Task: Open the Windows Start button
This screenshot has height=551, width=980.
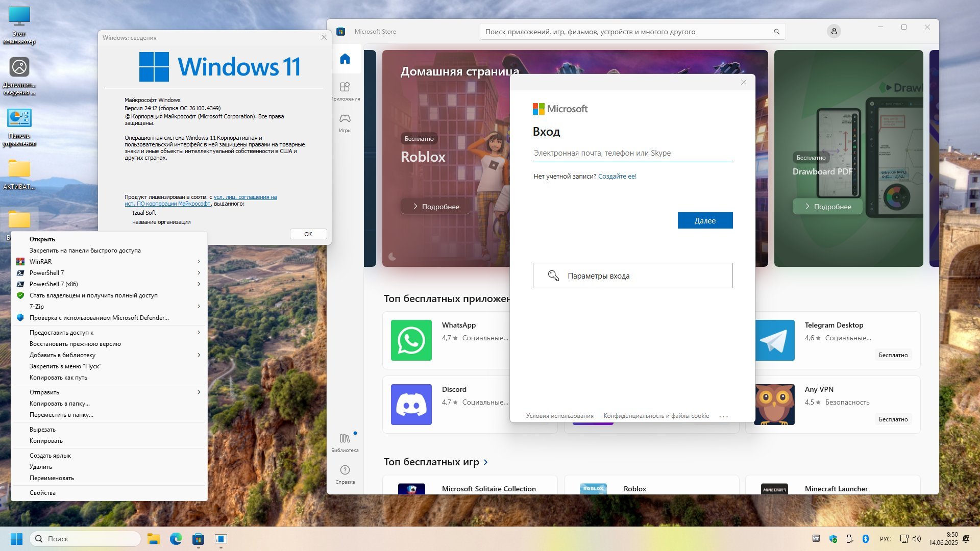Action: point(16,539)
